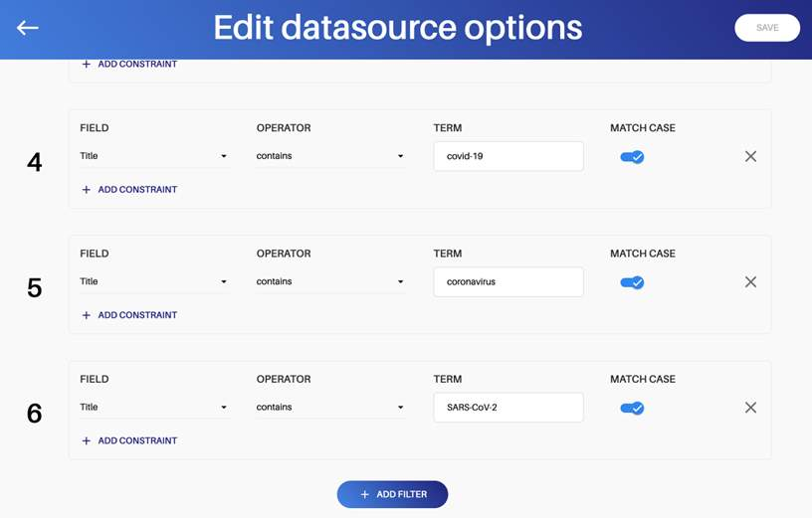Click plus icon to add constraint in filter 6
The width and height of the screenshot is (812, 518).
pyautogui.click(x=87, y=440)
